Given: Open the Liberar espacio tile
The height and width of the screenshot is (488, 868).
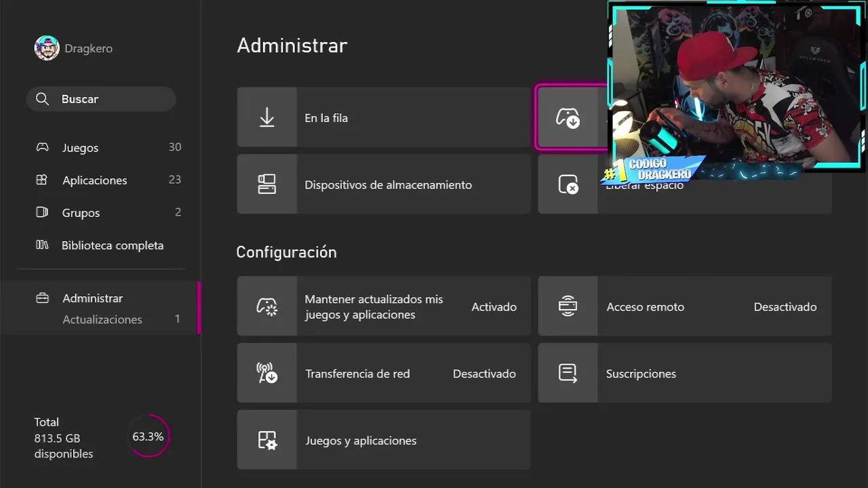Looking at the screenshot, I should [x=685, y=184].
